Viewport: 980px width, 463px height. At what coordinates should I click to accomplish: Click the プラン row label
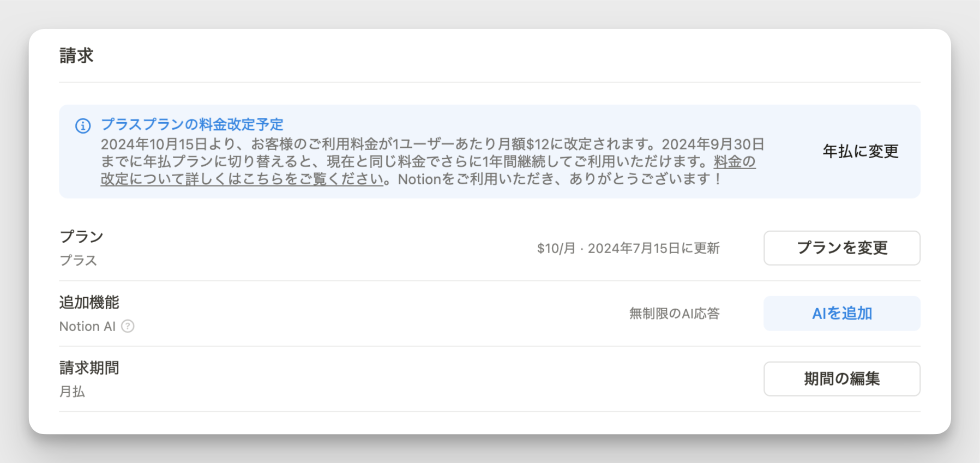click(x=81, y=237)
